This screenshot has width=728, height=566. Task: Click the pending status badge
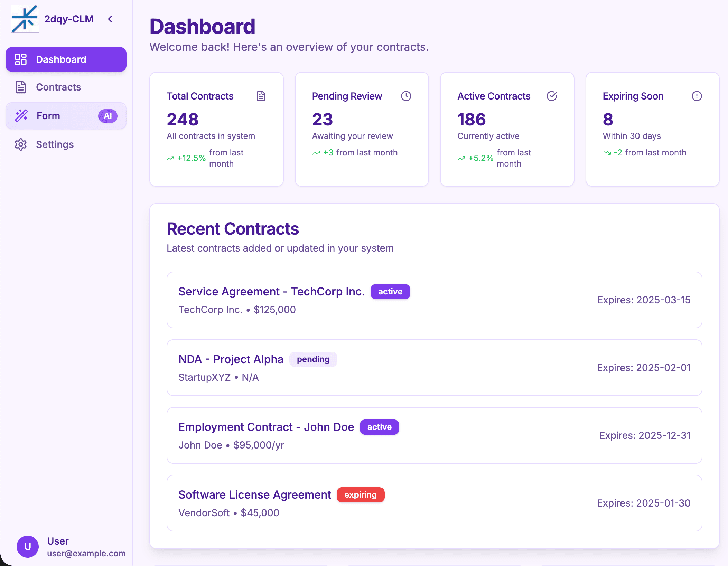pos(313,359)
